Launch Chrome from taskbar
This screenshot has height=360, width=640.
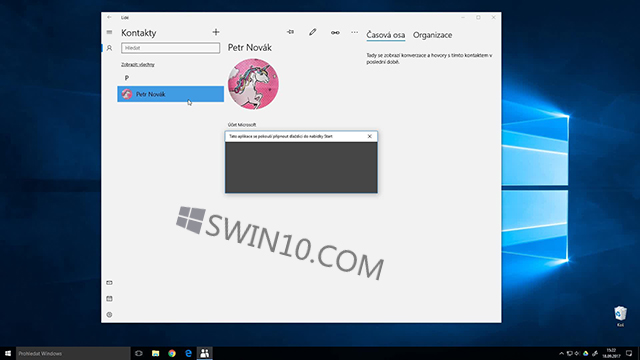click(172, 353)
